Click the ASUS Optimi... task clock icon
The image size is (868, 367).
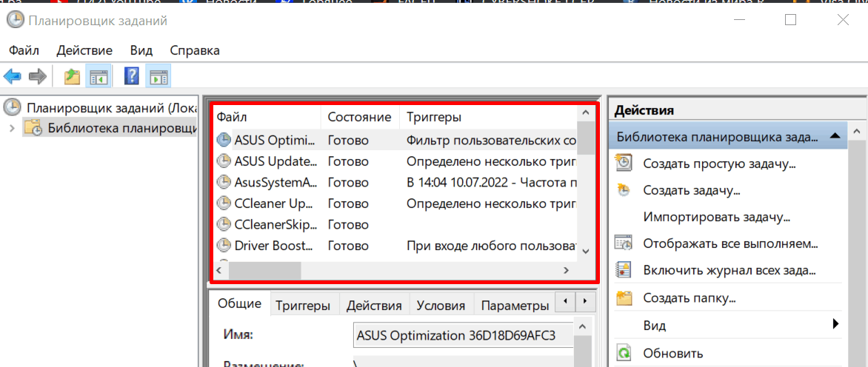point(224,141)
